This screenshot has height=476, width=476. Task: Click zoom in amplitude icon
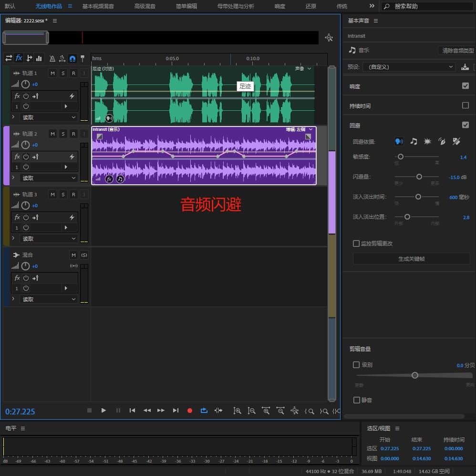(x=237, y=411)
